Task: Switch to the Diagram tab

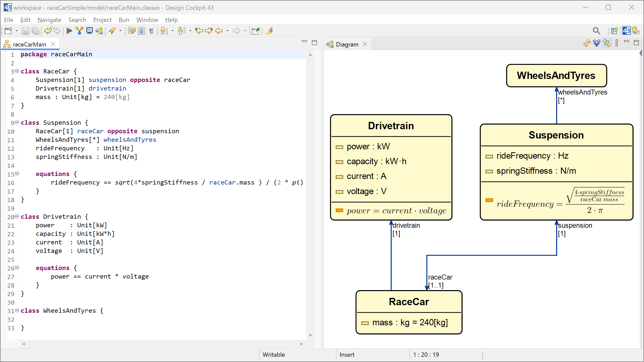Action: click(347, 44)
